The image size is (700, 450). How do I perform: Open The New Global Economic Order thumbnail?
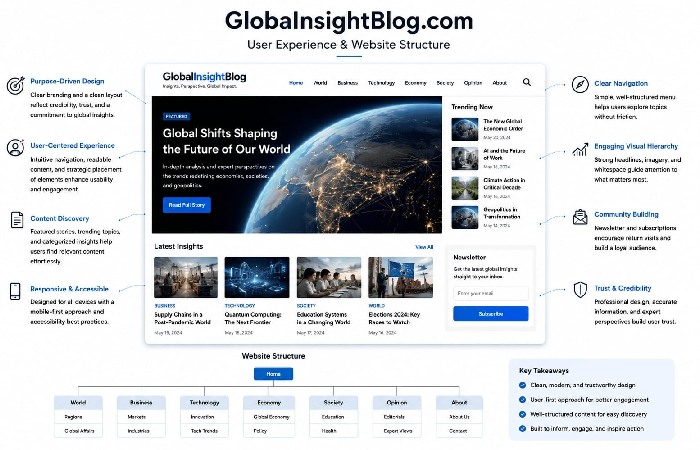point(465,129)
